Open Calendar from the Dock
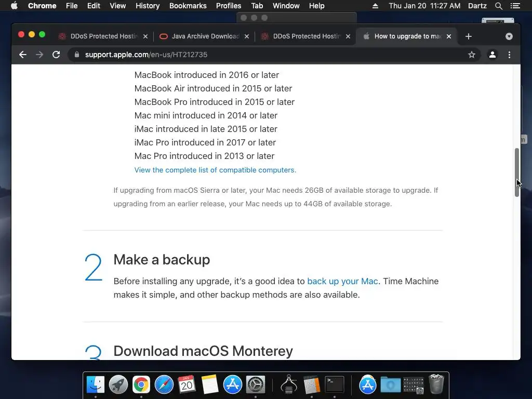The width and height of the screenshot is (532, 399). coord(187,385)
